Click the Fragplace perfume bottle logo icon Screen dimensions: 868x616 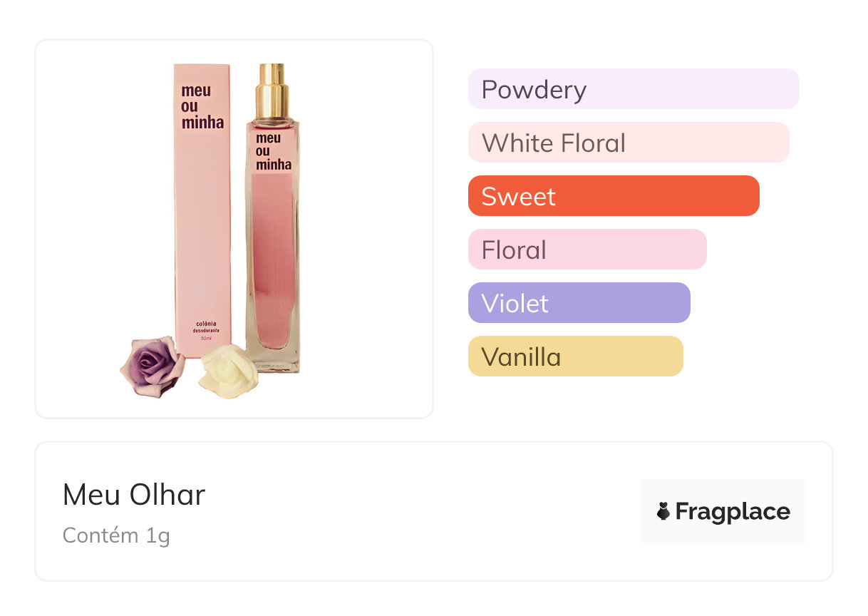click(663, 511)
